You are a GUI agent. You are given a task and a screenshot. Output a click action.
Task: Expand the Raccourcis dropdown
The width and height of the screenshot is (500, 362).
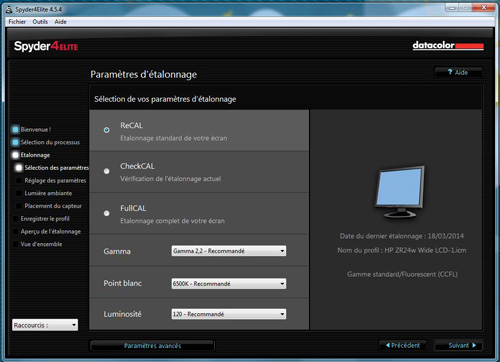(x=45, y=325)
